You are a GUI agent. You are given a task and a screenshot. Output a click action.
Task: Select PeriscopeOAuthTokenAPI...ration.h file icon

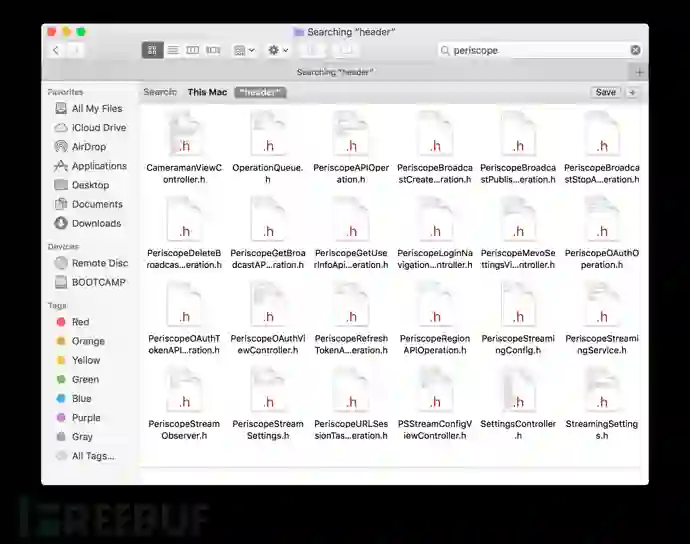tap(184, 305)
